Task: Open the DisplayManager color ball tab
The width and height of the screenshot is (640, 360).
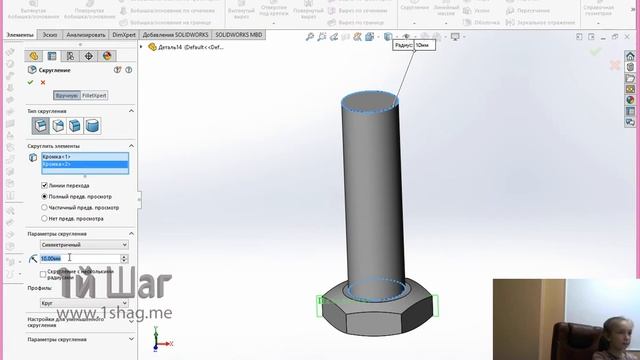Action: [x=107, y=56]
